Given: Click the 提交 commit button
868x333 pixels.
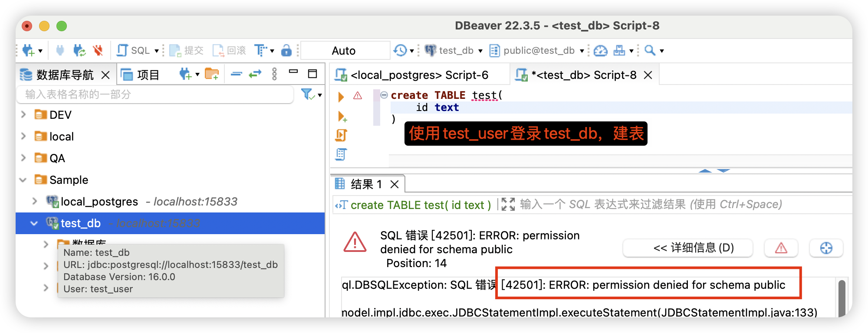Looking at the screenshot, I should [x=187, y=51].
